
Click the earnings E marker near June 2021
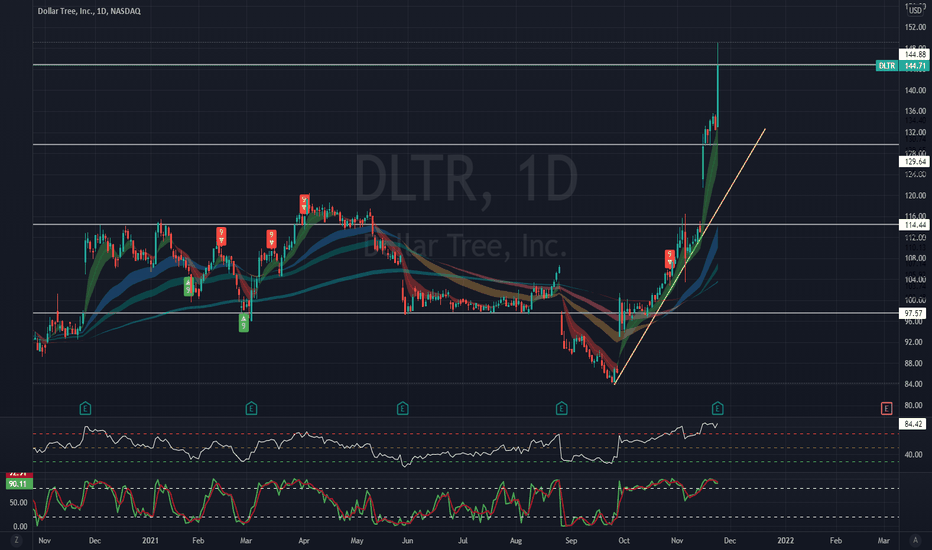(x=402, y=408)
